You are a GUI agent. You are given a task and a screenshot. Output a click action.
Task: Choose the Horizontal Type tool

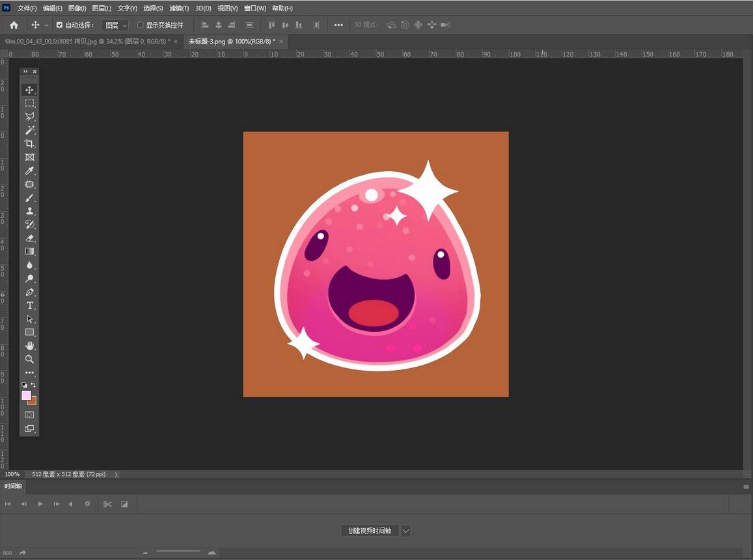(x=29, y=306)
